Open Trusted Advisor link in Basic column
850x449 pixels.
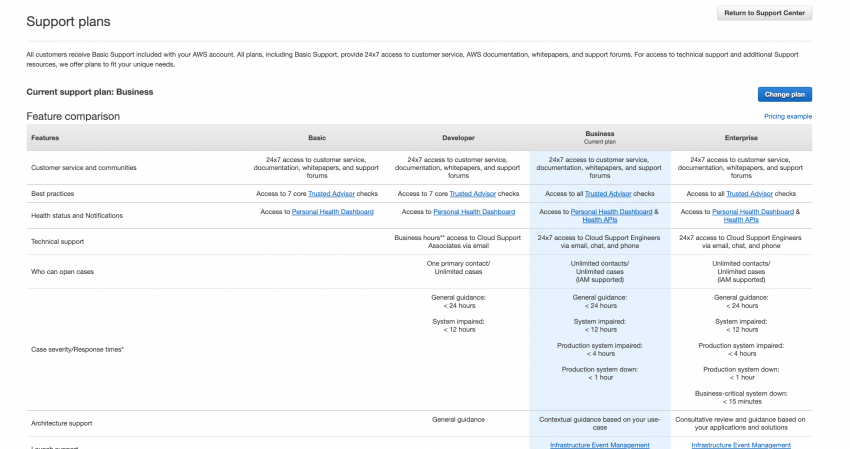[x=331, y=194]
